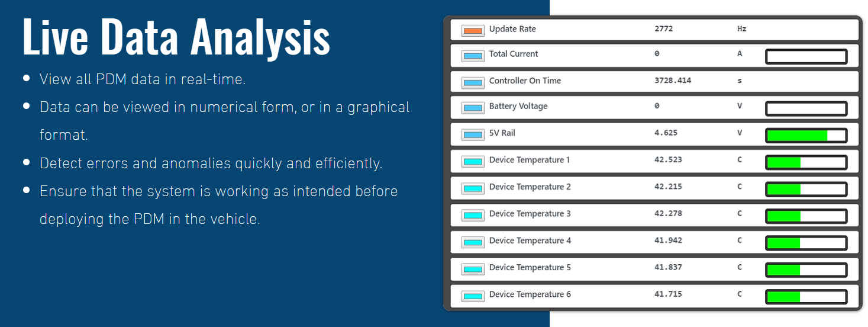The image size is (868, 327).
Task: Click Device Temperature 5 bar gauge
Action: [806, 270]
